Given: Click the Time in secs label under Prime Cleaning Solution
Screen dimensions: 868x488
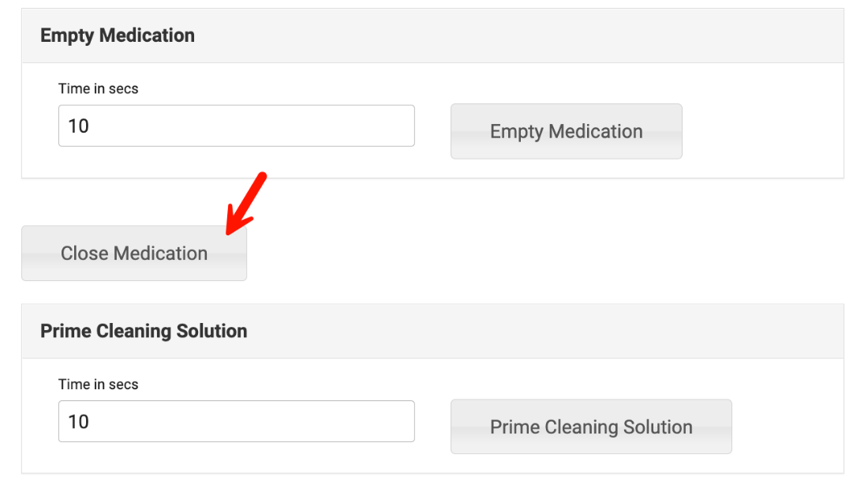Looking at the screenshot, I should [x=98, y=385].
